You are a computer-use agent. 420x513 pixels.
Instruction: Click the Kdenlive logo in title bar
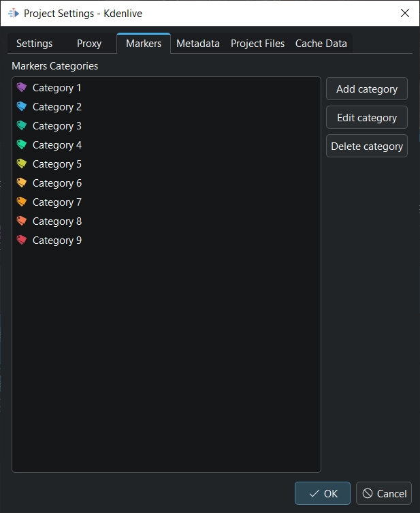pos(13,13)
